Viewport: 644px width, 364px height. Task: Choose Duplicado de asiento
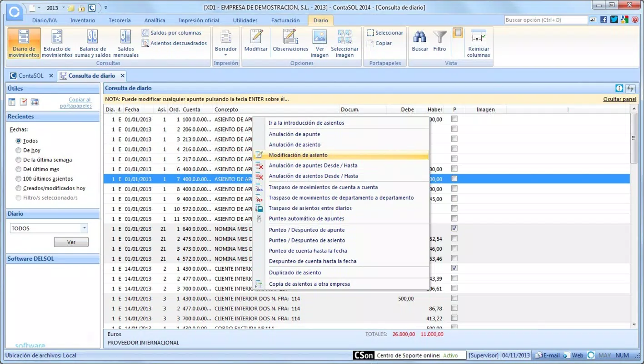click(341, 273)
